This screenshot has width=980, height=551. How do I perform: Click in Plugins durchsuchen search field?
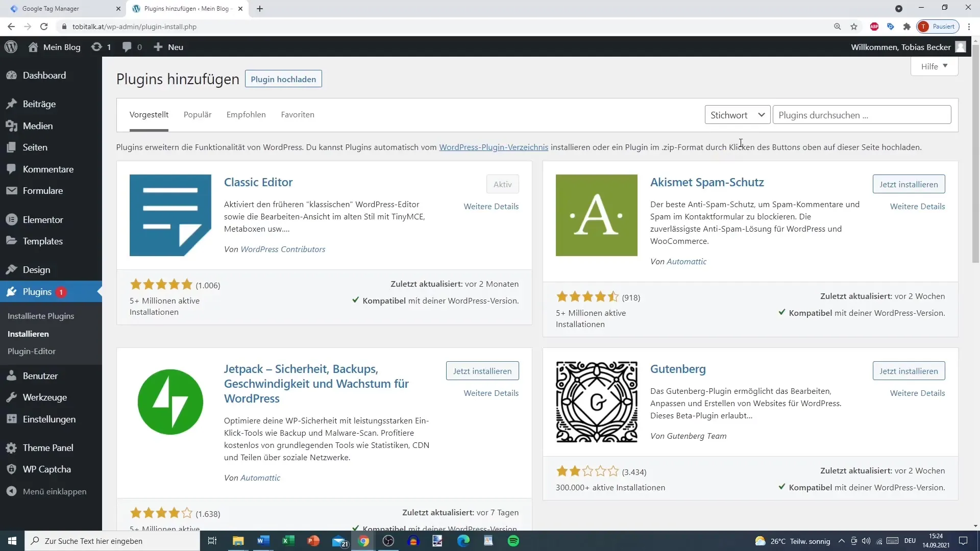click(862, 115)
